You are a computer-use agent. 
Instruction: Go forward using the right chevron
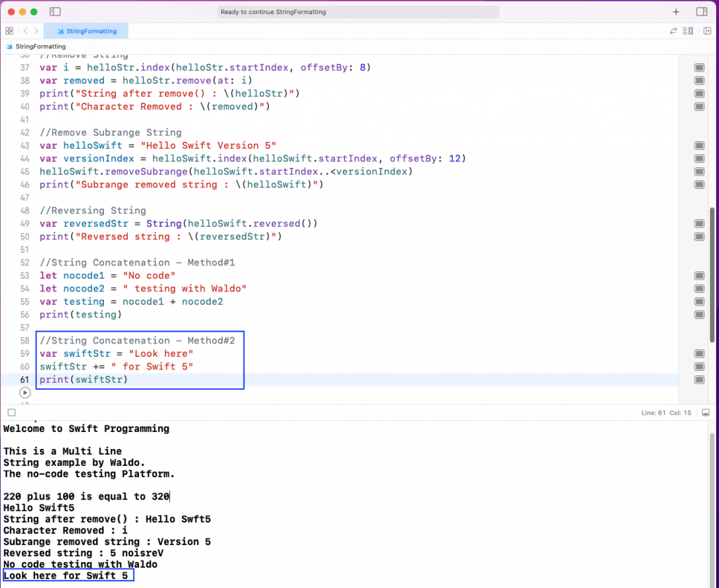click(x=37, y=31)
